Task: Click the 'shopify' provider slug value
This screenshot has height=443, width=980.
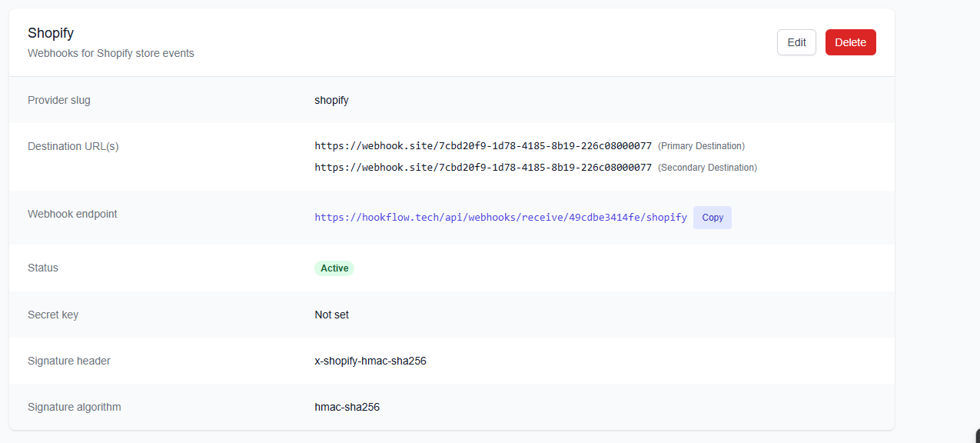Action: coord(331,100)
